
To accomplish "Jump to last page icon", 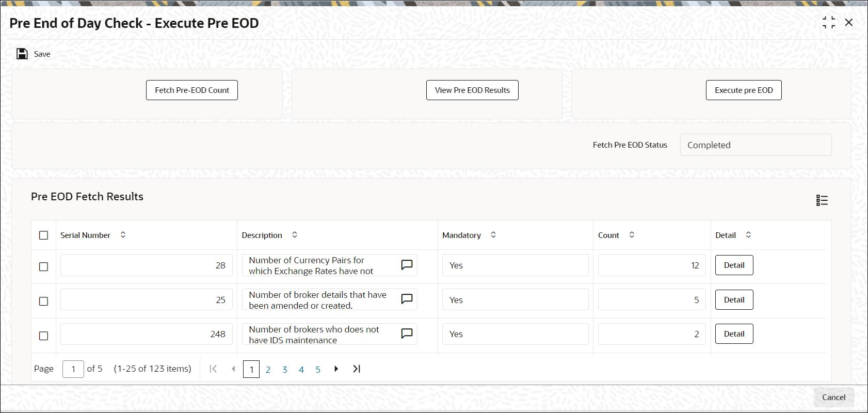I will [x=357, y=369].
